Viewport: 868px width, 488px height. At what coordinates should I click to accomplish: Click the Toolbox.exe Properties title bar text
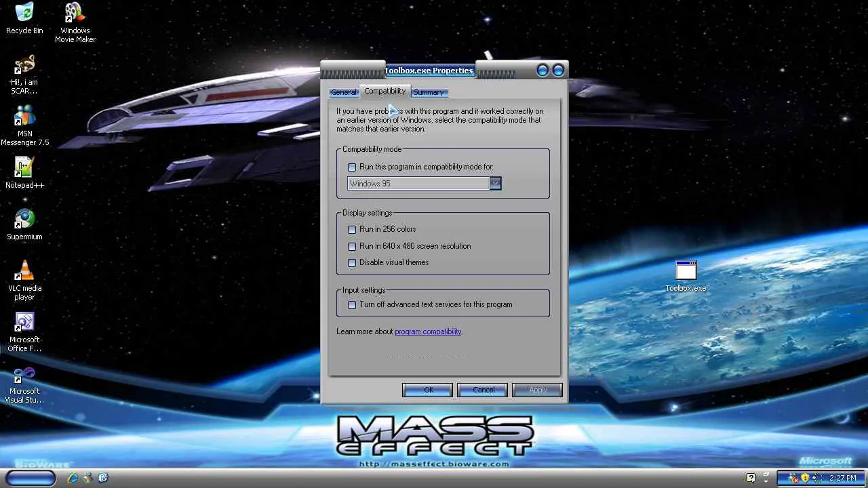pos(429,70)
